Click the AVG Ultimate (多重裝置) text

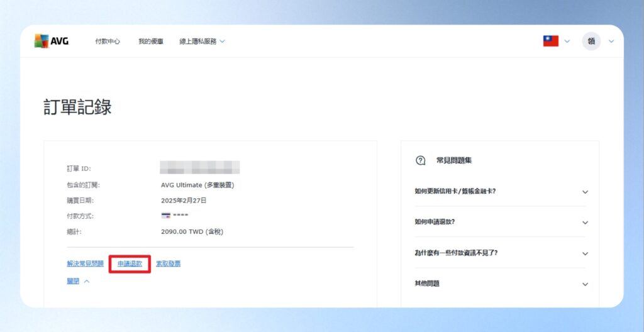click(x=197, y=185)
